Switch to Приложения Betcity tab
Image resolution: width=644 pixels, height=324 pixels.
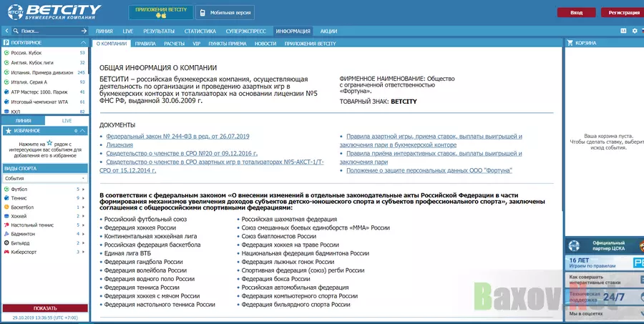[310, 44]
